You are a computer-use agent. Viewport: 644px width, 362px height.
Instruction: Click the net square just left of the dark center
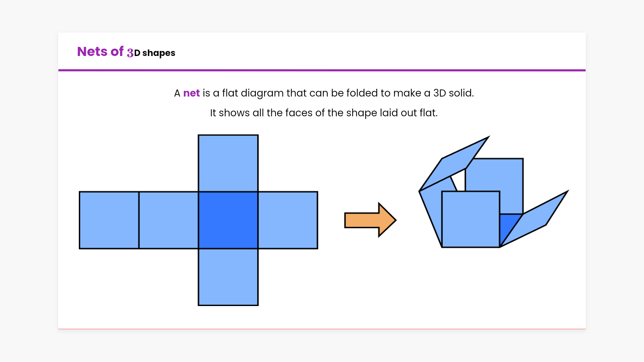pos(168,220)
